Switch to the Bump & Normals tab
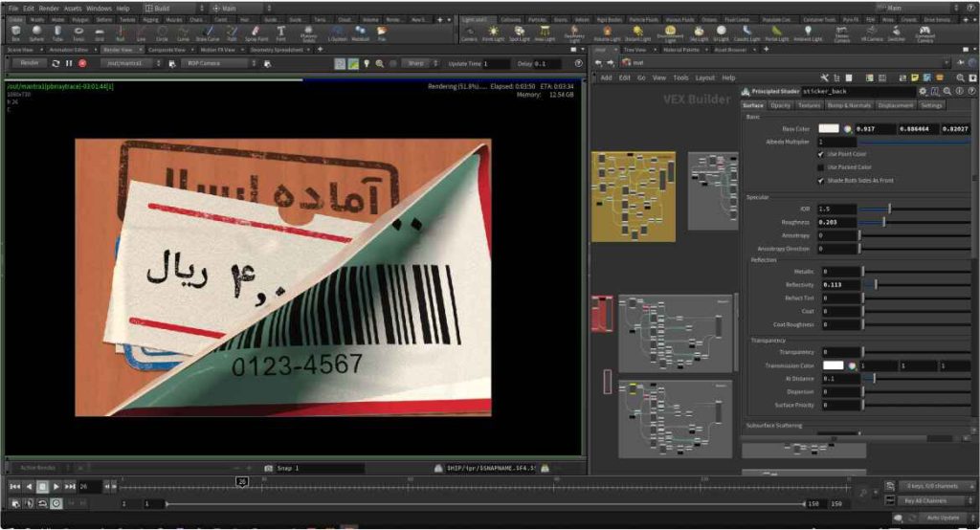Viewport: 980px width, 530px height. click(848, 105)
